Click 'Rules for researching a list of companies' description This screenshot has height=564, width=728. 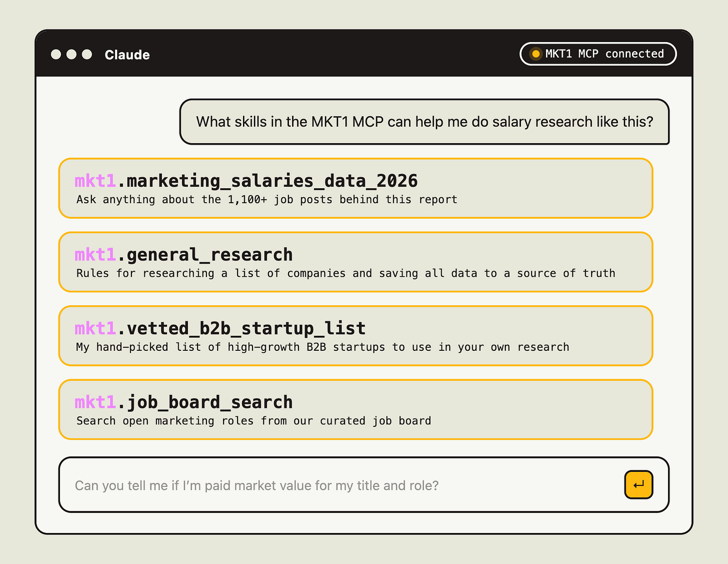click(x=345, y=273)
